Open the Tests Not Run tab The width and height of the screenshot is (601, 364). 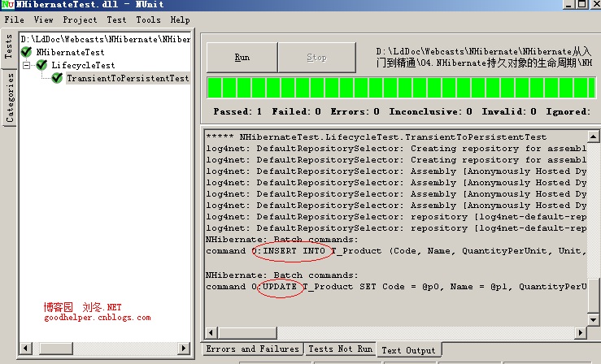[341, 349]
